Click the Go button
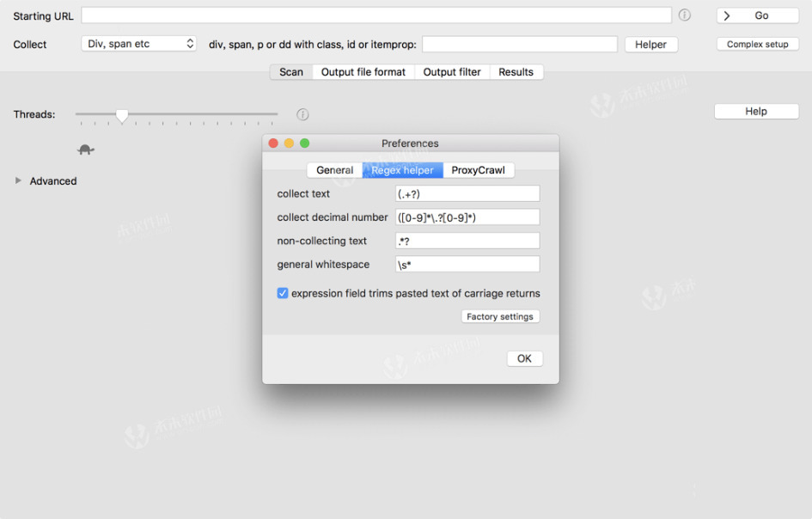 (x=758, y=15)
